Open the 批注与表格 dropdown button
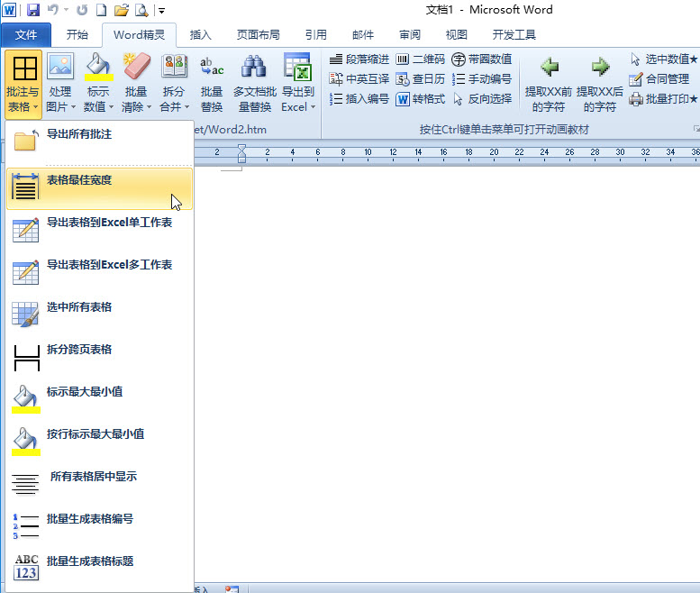The height and width of the screenshot is (593, 700). (x=23, y=84)
